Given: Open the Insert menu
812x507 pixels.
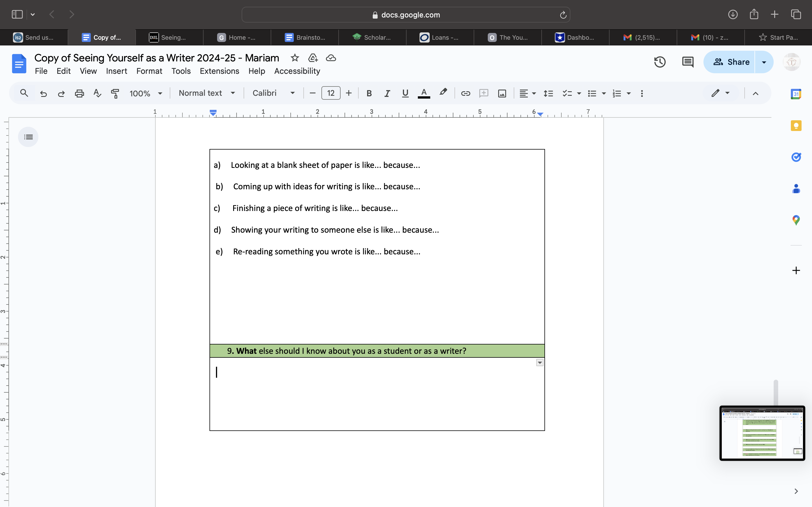Looking at the screenshot, I should pyautogui.click(x=116, y=71).
